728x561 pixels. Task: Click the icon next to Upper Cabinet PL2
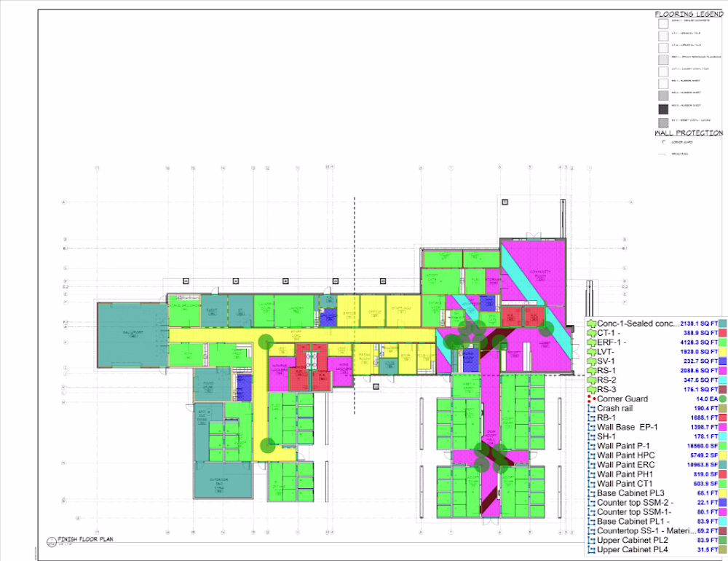click(591, 541)
